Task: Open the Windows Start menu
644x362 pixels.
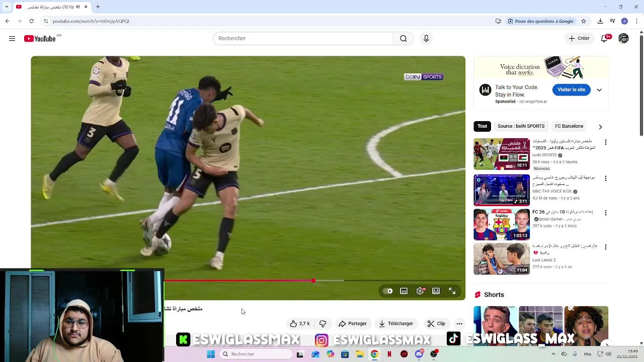Action: 211,354
